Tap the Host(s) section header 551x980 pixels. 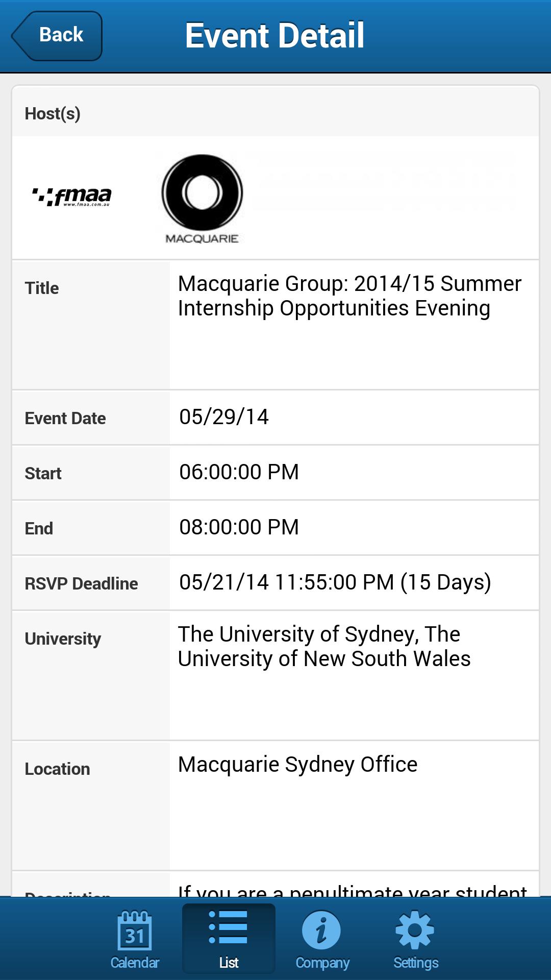53,113
